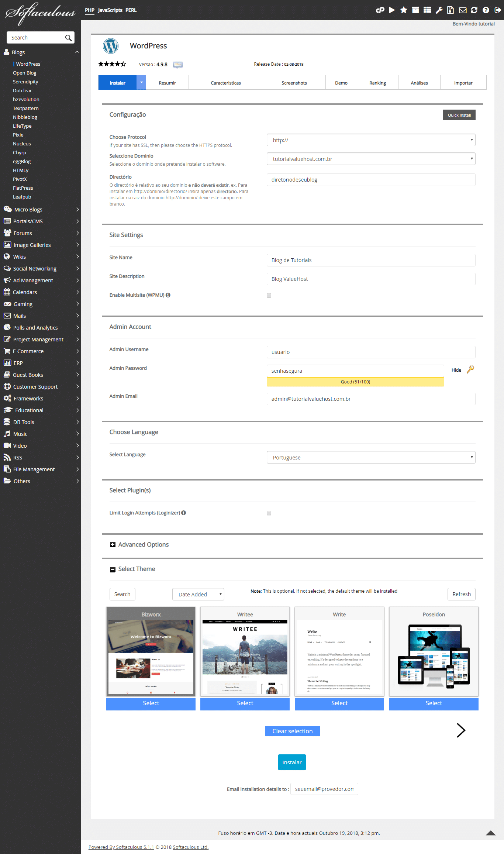The image size is (504, 854).
Task: Click the star rating for WordPress
Action: pyautogui.click(x=112, y=64)
